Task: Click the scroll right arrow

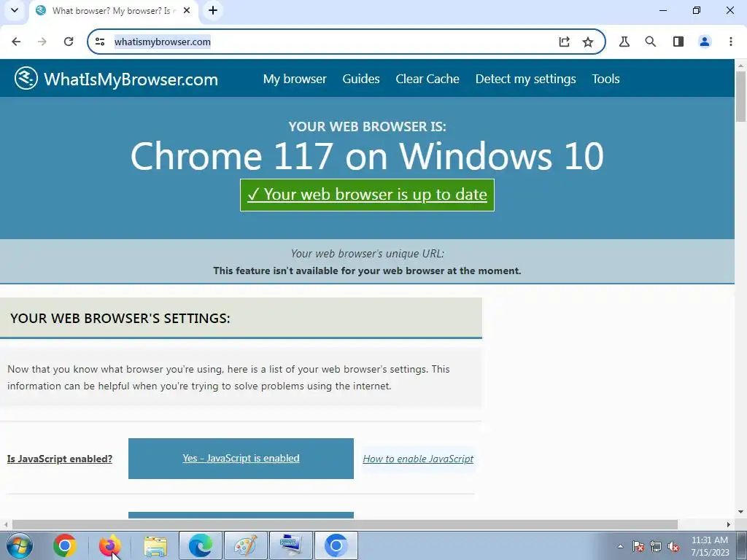Action: point(729,524)
